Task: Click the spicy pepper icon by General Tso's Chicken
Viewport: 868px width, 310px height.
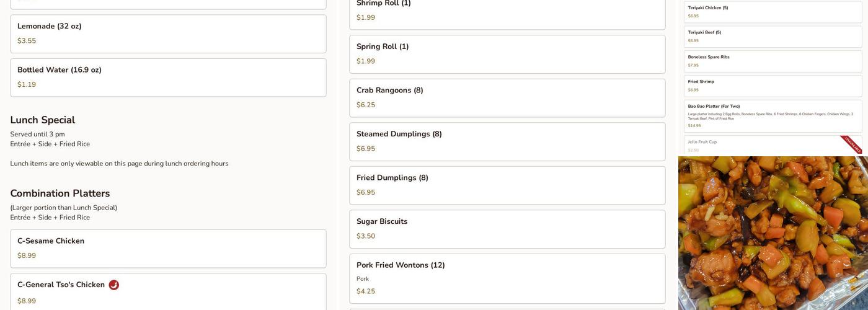Action: pyautogui.click(x=113, y=285)
